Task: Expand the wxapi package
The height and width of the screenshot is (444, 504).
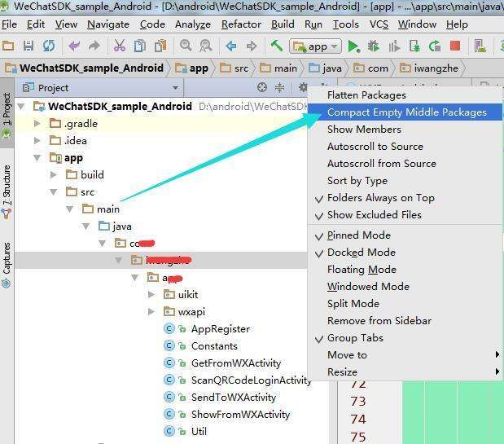Action: [x=151, y=312]
